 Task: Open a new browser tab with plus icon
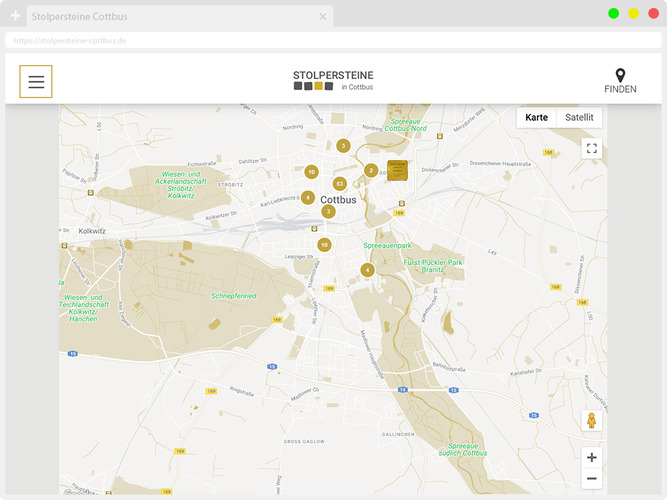[15, 16]
